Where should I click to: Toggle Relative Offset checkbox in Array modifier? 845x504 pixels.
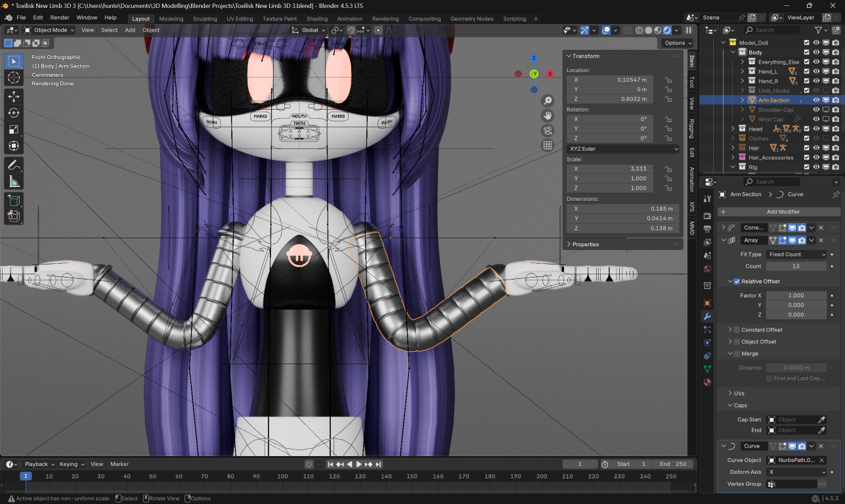point(737,282)
